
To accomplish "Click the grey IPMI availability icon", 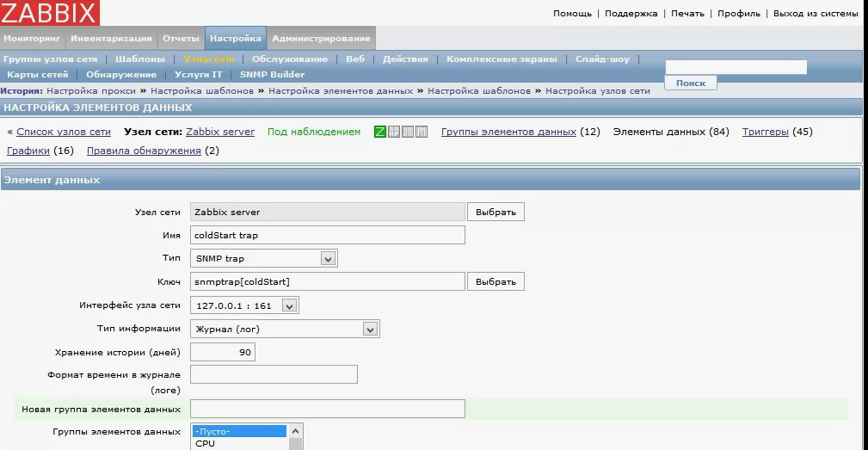I will 422,132.
